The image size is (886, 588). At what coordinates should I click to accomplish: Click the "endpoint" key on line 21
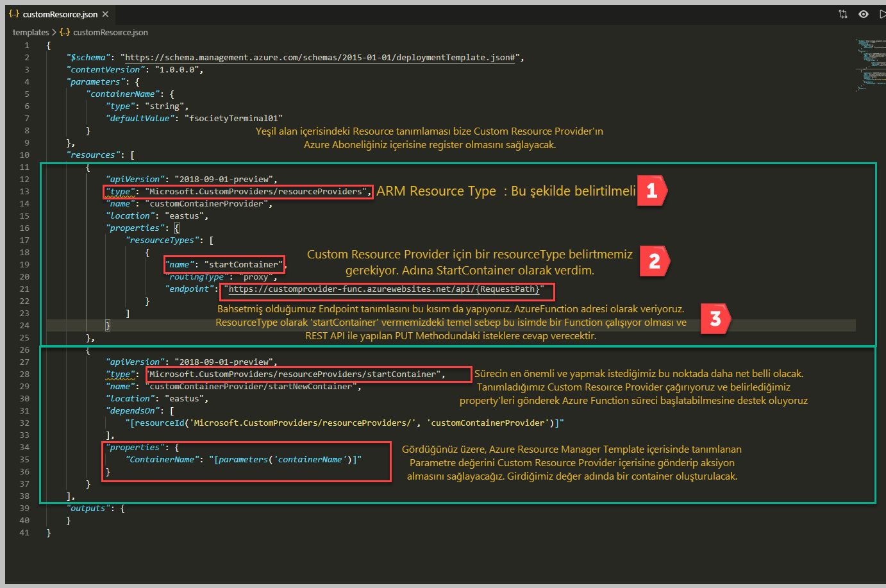point(189,289)
